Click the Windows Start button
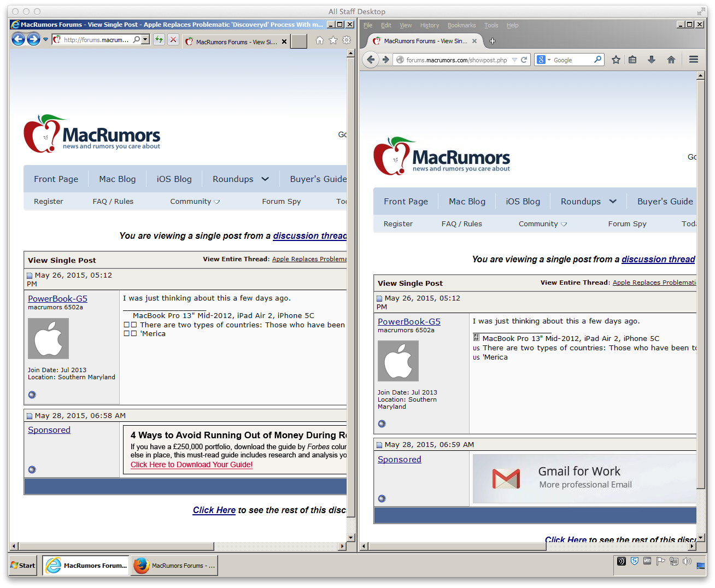 [x=22, y=566]
